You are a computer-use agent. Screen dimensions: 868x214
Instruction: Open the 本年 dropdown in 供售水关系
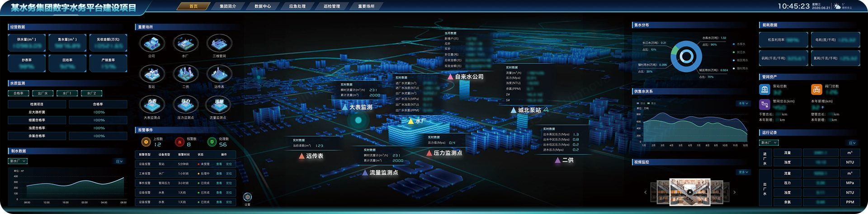point(743,103)
